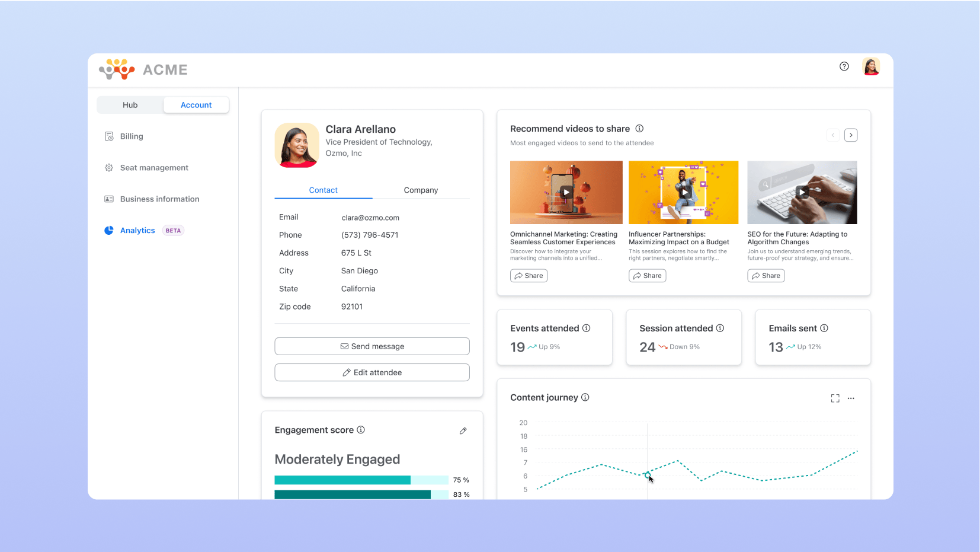Expand Content journey chart to fullscreen

(835, 398)
